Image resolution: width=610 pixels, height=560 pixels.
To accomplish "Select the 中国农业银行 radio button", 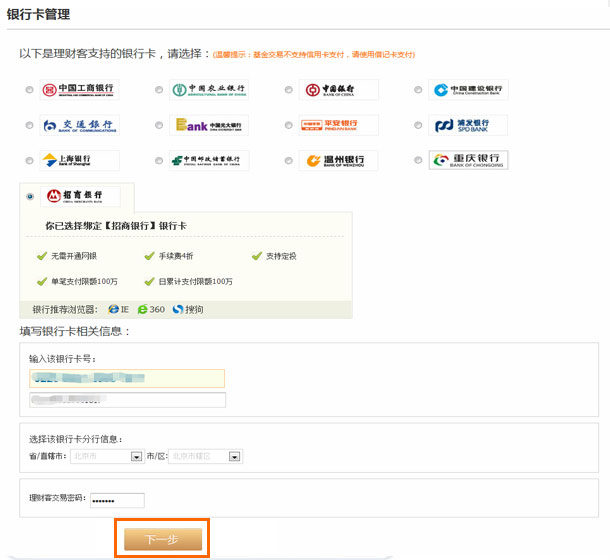I will point(159,90).
